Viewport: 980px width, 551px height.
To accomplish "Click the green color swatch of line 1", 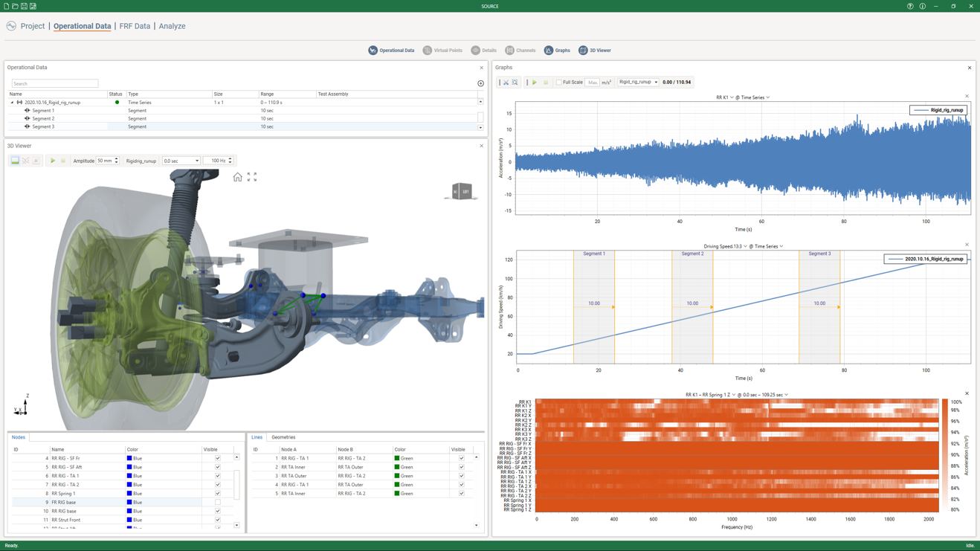I will tap(397, 458).
